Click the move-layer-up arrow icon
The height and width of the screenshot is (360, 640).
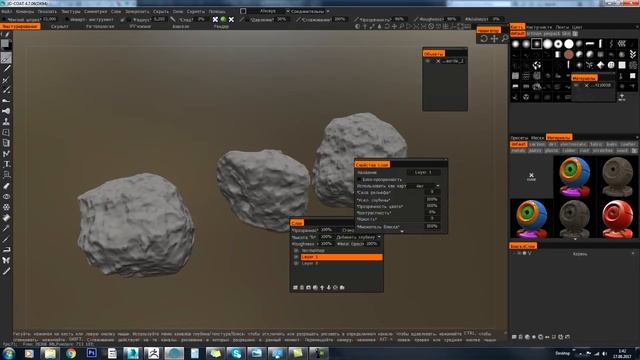coord(322,288)
